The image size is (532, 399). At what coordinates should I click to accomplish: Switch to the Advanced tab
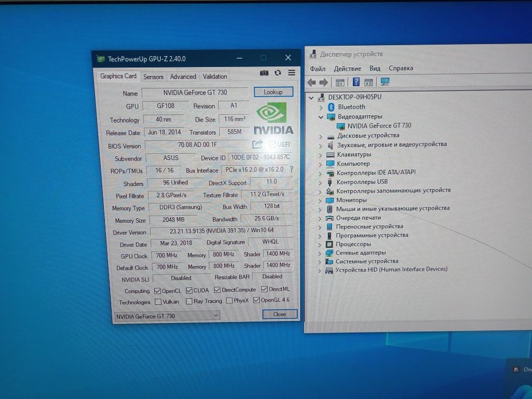[183, 77]
